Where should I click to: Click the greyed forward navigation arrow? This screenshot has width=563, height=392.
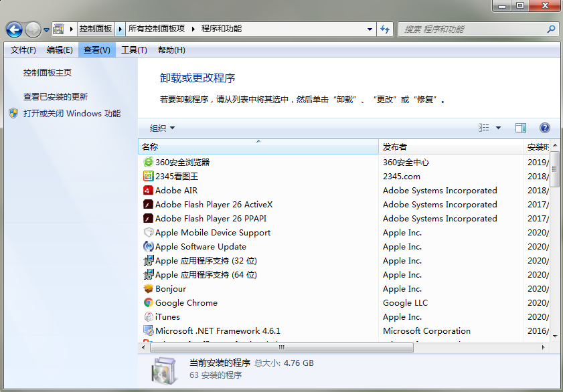(x=33, y=29)
